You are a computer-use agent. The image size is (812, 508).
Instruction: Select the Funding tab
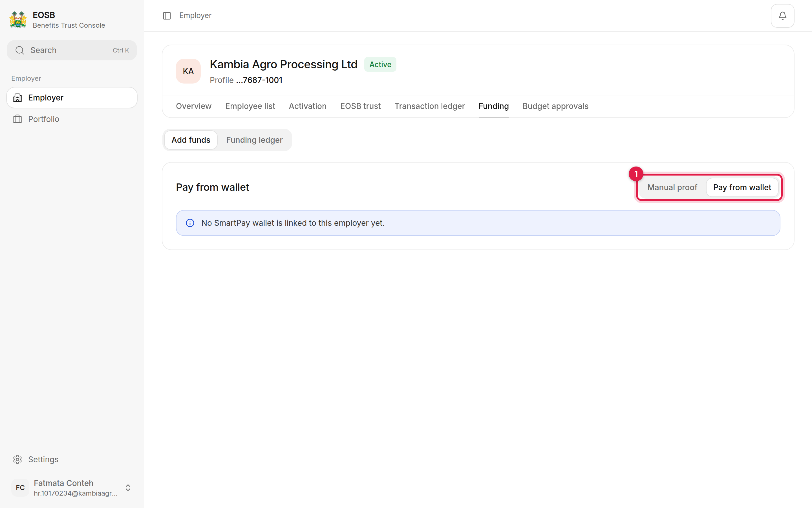(x=494, y=106)
